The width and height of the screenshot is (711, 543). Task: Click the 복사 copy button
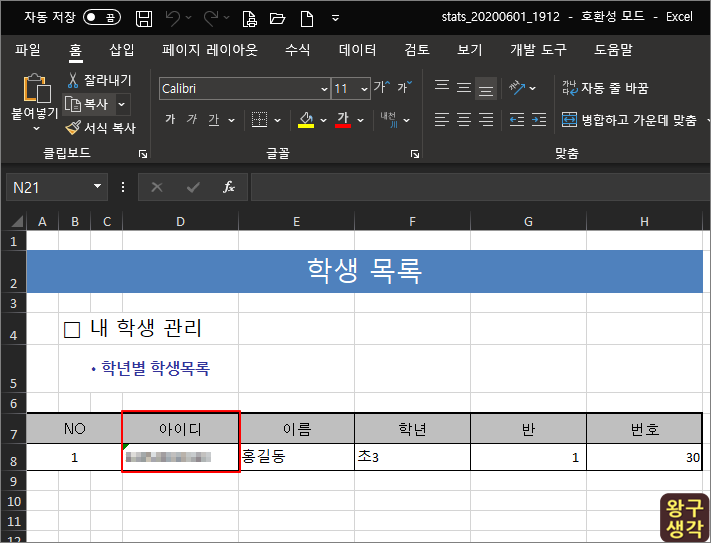tap(88, 104)
